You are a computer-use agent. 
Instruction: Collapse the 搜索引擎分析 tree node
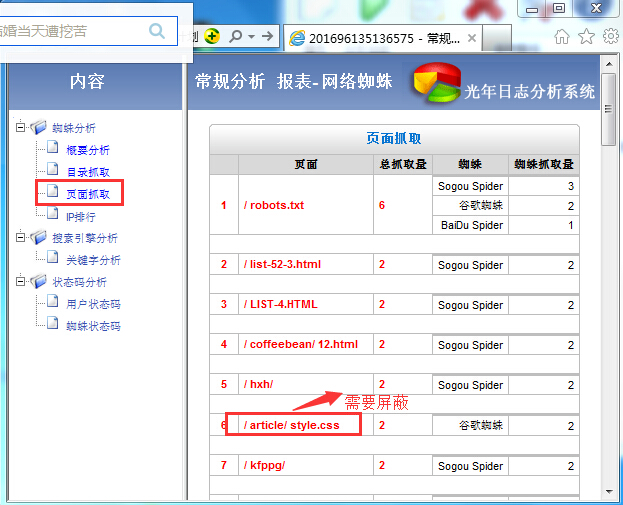point(21,238)
